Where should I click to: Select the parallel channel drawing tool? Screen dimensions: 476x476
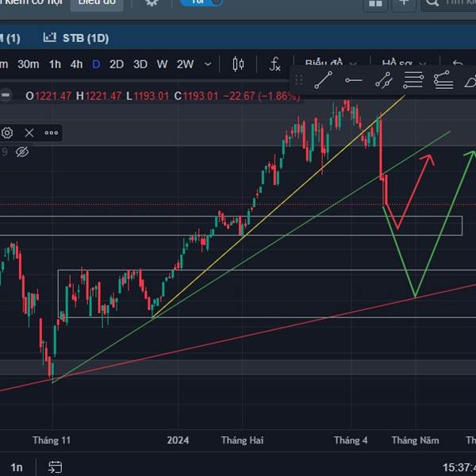click(384, 80)
